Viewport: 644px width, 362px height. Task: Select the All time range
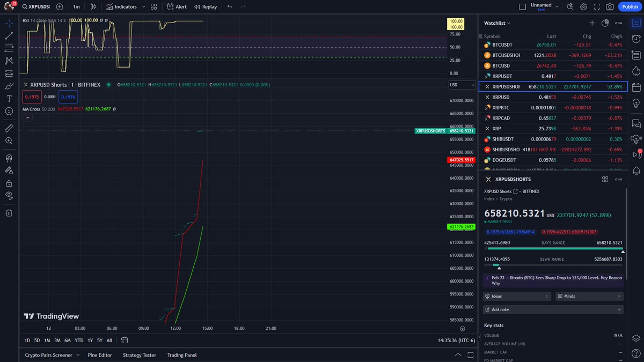pos(109,340)
